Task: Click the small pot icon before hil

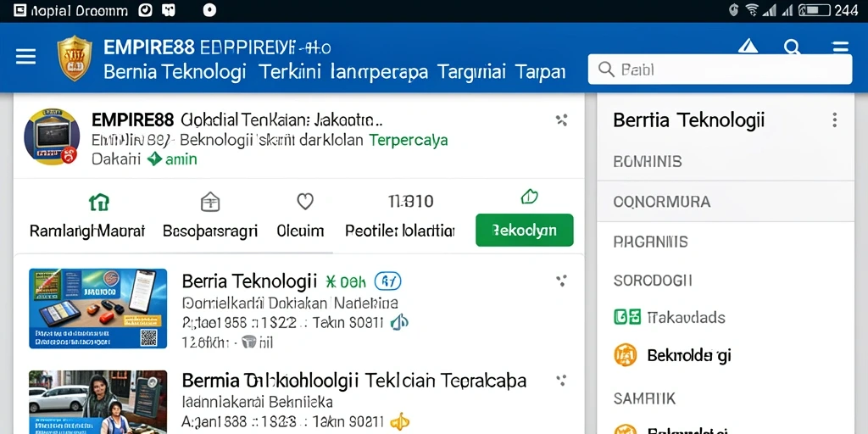Action: coord(249,342)
